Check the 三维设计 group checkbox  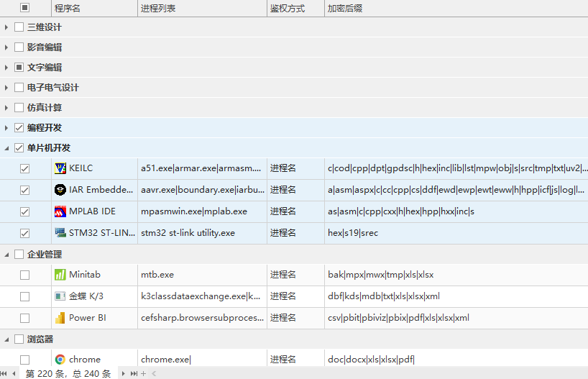tap(19, 27)
